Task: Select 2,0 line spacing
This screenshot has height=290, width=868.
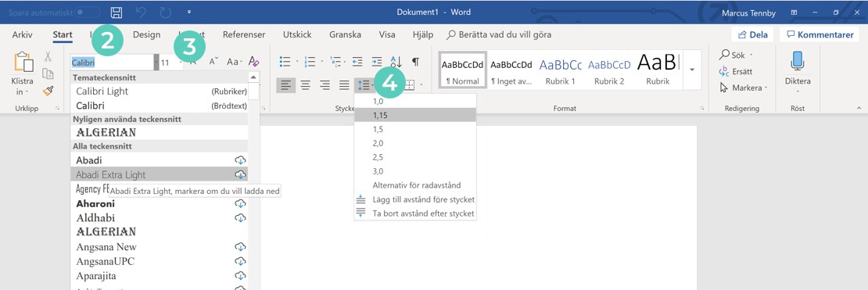Action: point(415,143)
